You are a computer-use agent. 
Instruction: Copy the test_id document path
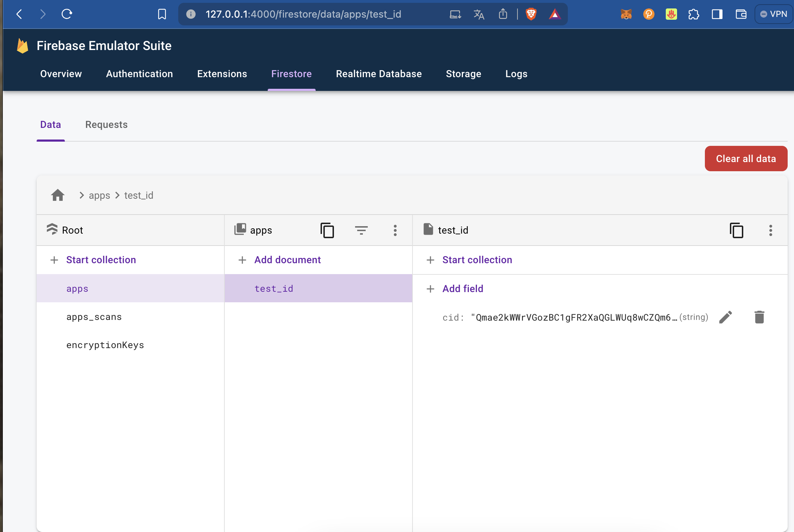click(737, 230)
